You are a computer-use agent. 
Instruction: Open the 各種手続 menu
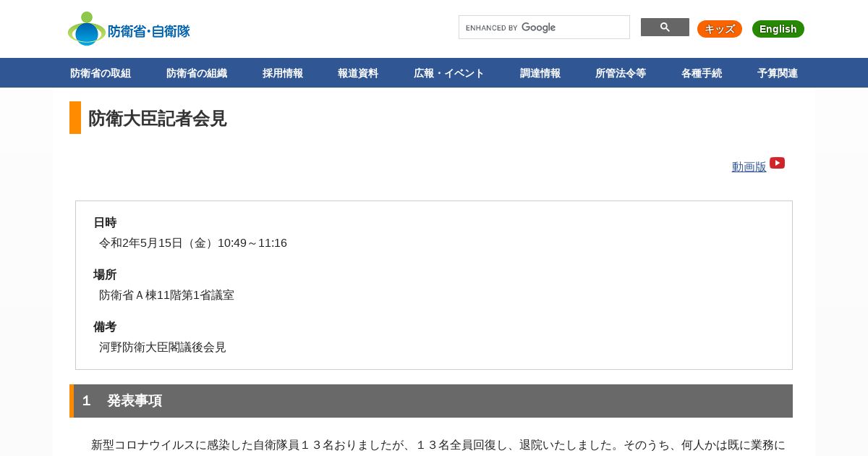click(x=702, y=73)
